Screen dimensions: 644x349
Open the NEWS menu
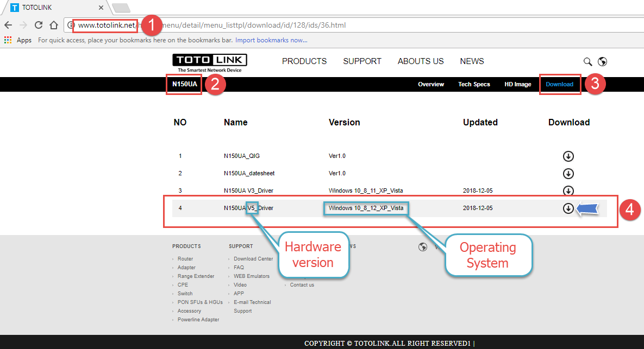click(x=472, y=61)
